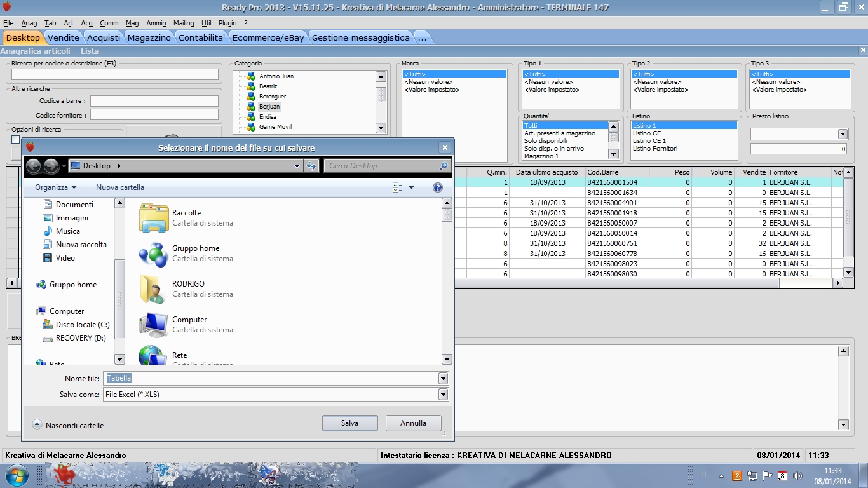The width and height of the screenshot is (868, 488).
Task: Open the Mailing menu
Action: (x=184, y=23)
